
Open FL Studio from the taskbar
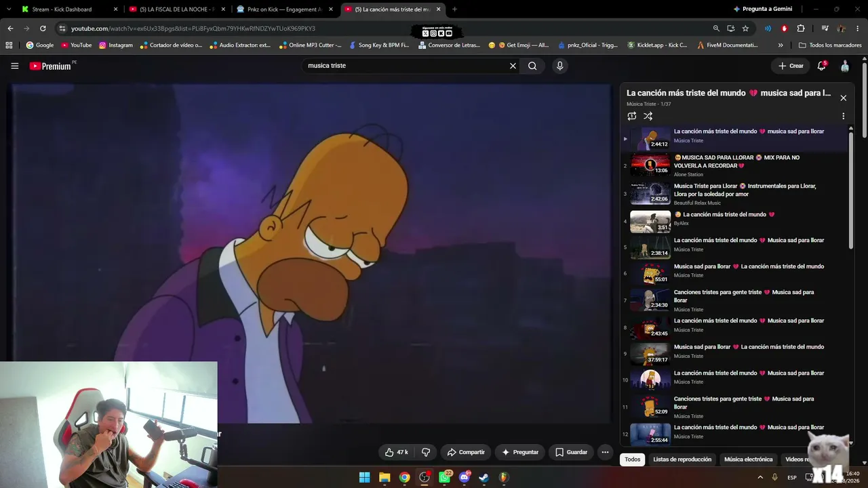pos(503,477)
